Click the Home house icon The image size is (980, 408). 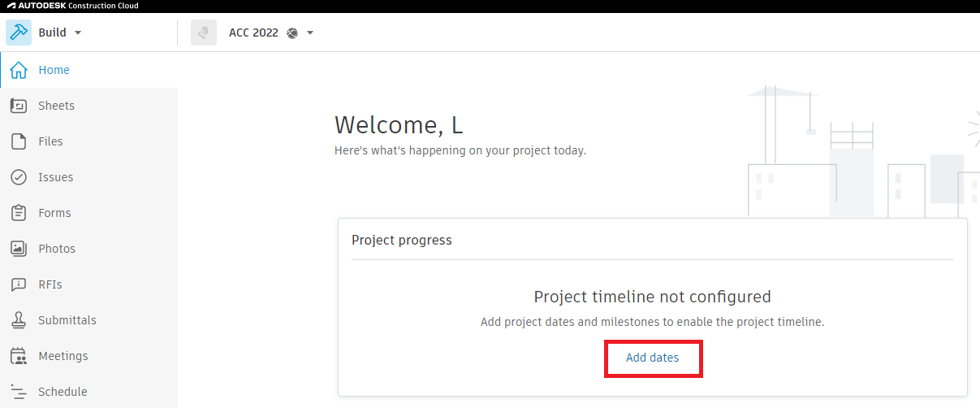tap(19, 71)
